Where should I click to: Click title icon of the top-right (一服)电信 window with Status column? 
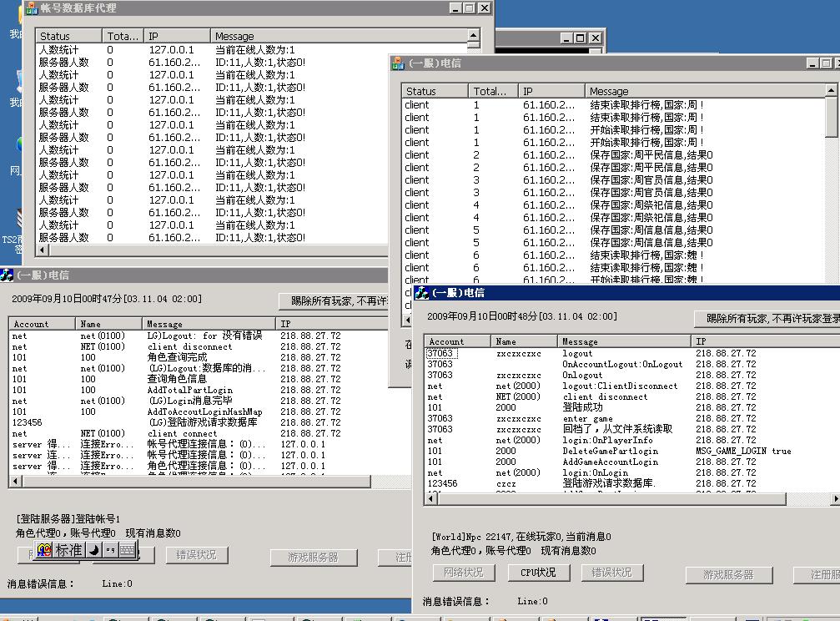click(x=399, y=63)
